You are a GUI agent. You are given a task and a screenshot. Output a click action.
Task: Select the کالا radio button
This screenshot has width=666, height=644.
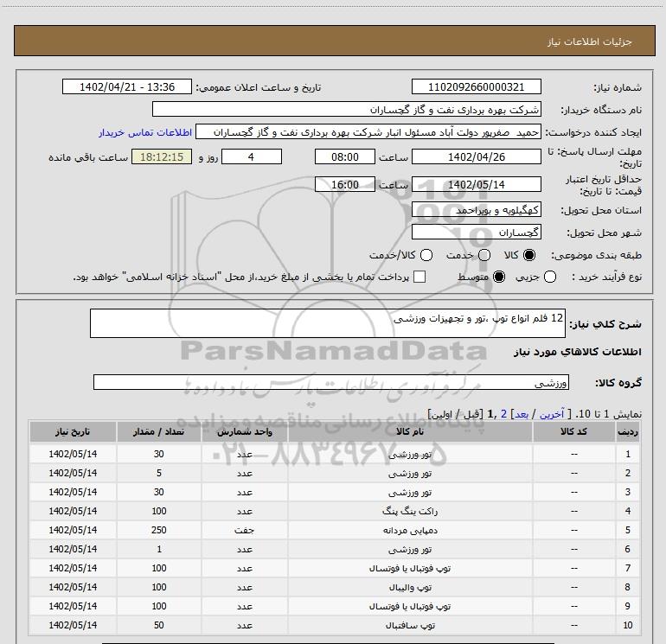[x=529, y=255]
